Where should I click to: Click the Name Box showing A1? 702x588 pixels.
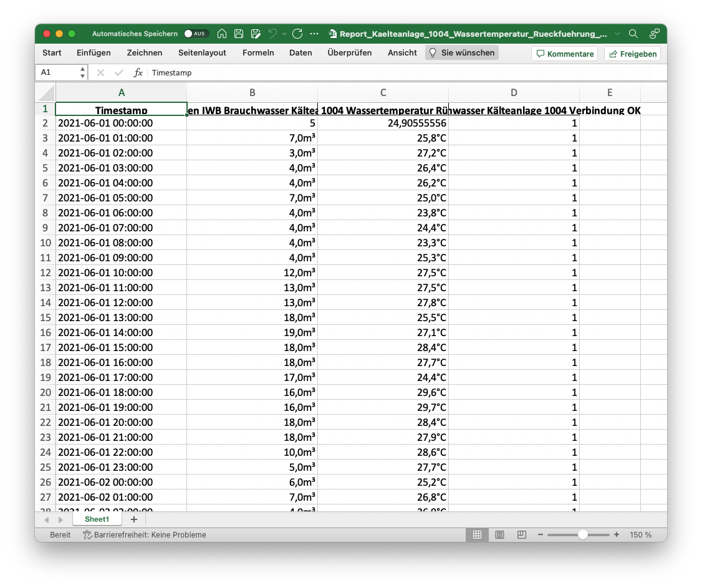pyautogui.click(x=57, y=72)
